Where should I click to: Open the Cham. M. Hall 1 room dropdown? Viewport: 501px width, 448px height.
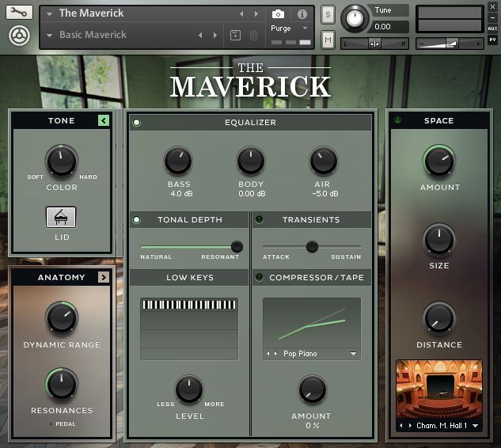475,426
